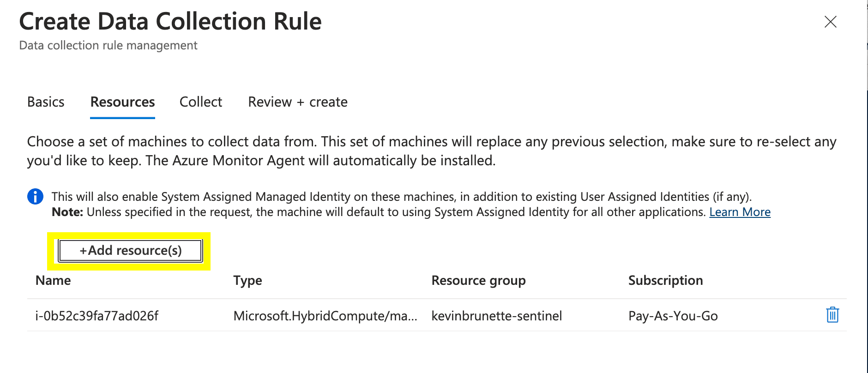The height and width of the screenshot is (373, 868).
Task: Click the Create Data Collection Rule title
Action: click(x=170, y=22)
